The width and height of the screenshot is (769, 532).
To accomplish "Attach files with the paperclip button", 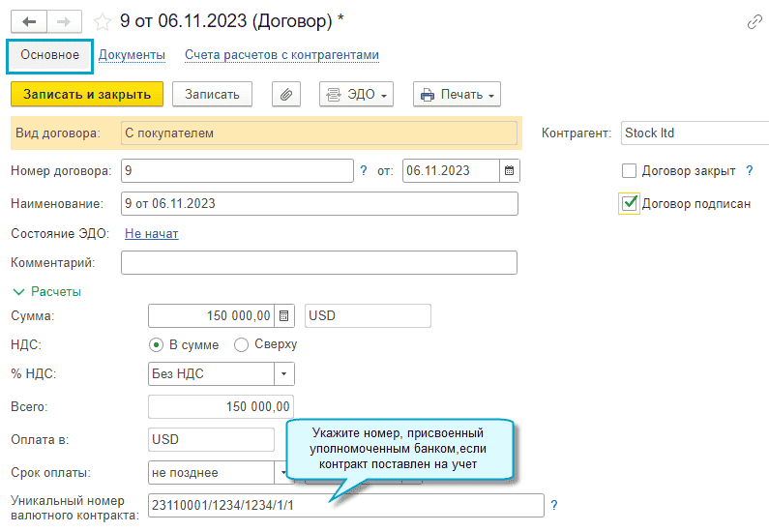I will (286, 94).
